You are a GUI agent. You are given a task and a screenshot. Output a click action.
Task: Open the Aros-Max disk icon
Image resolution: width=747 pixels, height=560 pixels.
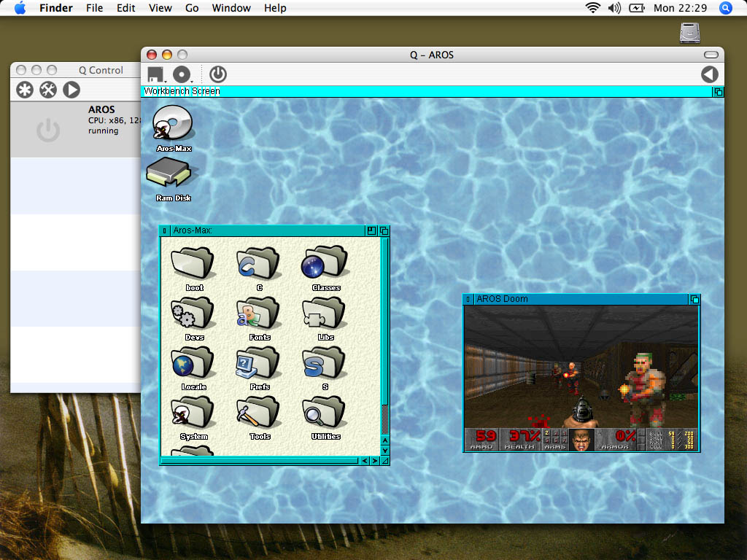click(173, 128)
